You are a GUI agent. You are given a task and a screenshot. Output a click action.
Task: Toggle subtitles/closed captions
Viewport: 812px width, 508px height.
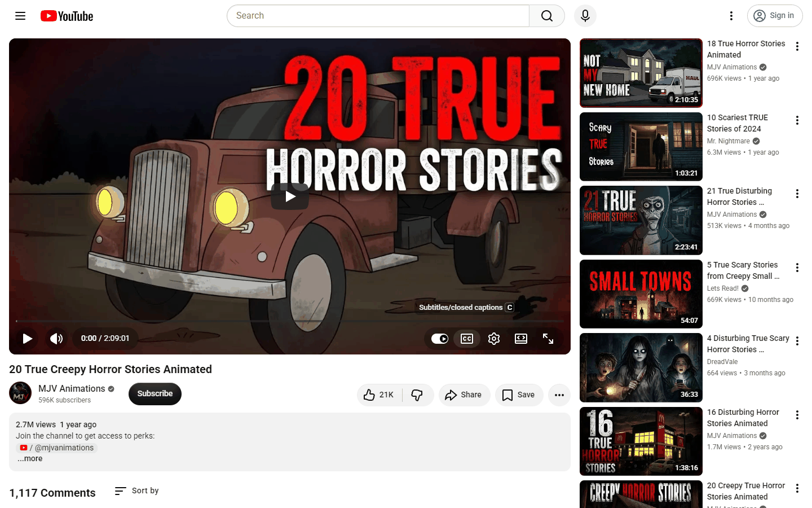point(467,339)
